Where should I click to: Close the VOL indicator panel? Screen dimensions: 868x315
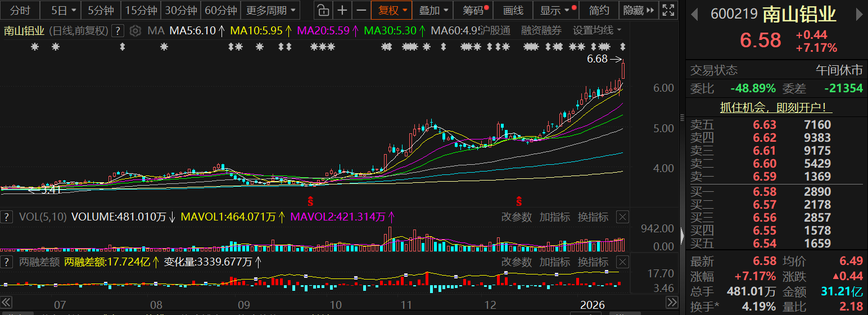[x=622, y=217]
